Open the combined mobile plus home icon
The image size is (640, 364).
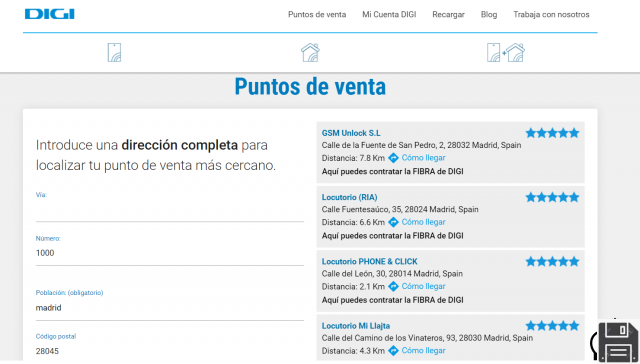click(506, 53)
